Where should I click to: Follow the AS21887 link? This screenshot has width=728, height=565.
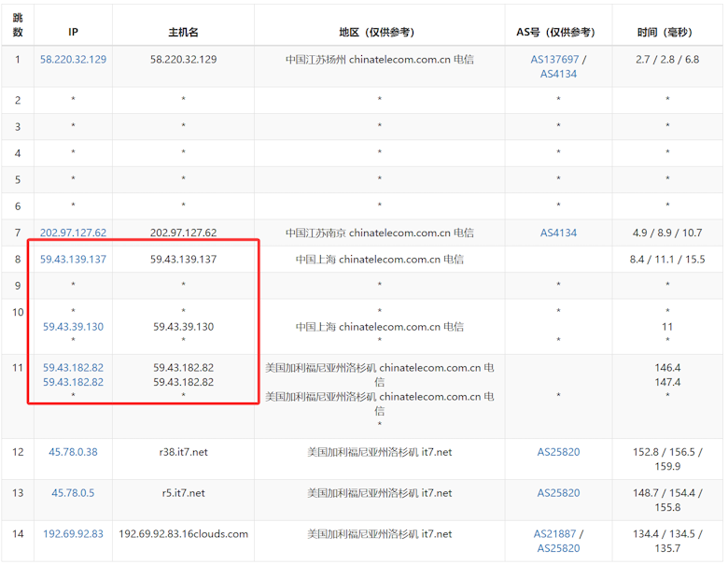point(554,534)
